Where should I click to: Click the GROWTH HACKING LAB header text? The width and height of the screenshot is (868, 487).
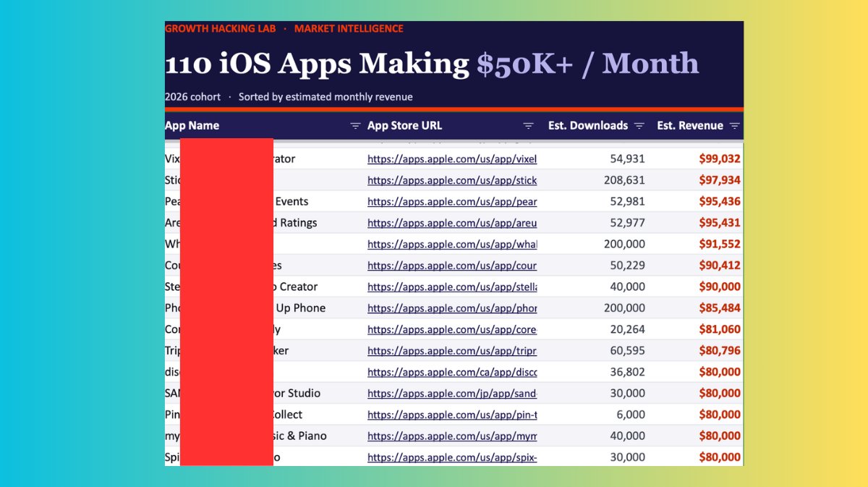click(220, 29)
